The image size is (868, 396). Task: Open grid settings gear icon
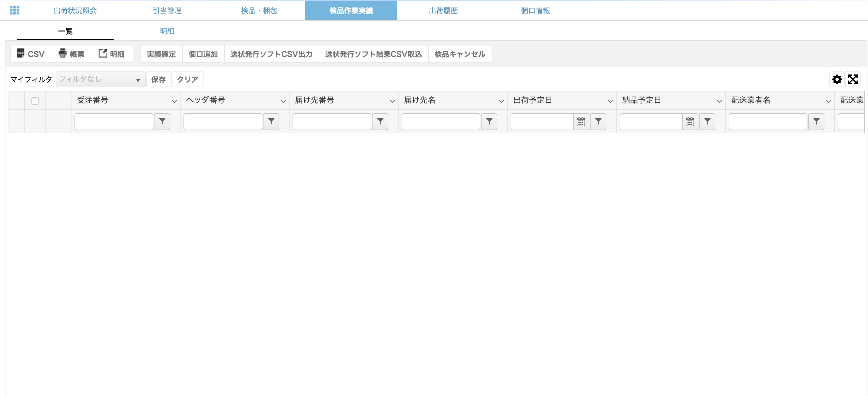coord(837,79)
